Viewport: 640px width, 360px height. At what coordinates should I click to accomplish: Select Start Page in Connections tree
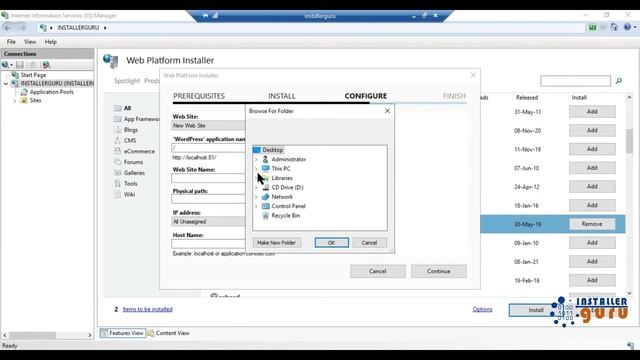click(33, 75)
